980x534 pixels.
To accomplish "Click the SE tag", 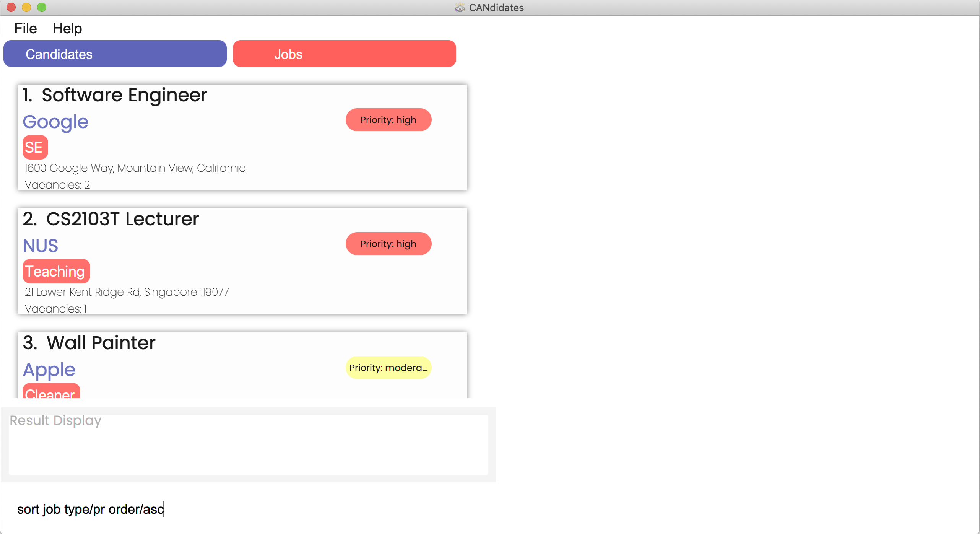I will click(35, 147).
